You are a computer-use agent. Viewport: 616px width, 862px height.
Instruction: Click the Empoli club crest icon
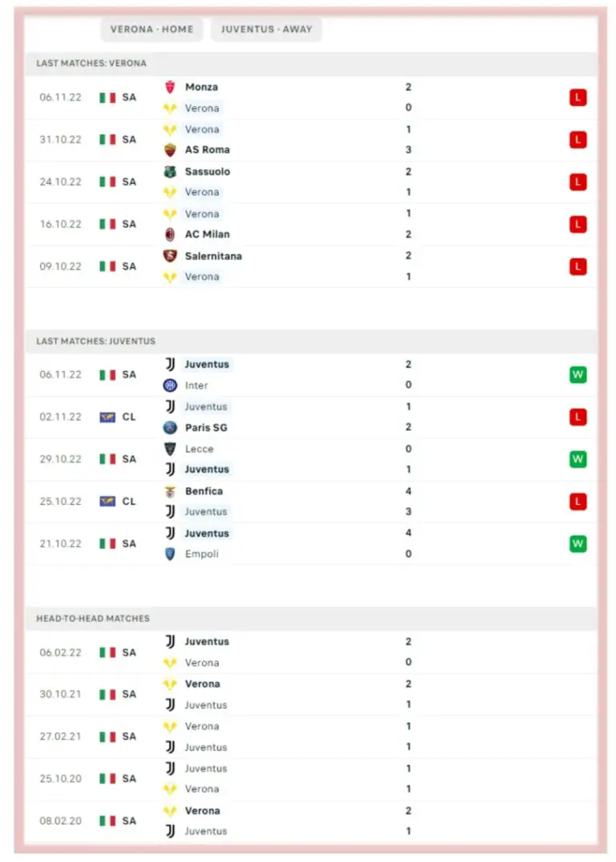tap(170, 554)
